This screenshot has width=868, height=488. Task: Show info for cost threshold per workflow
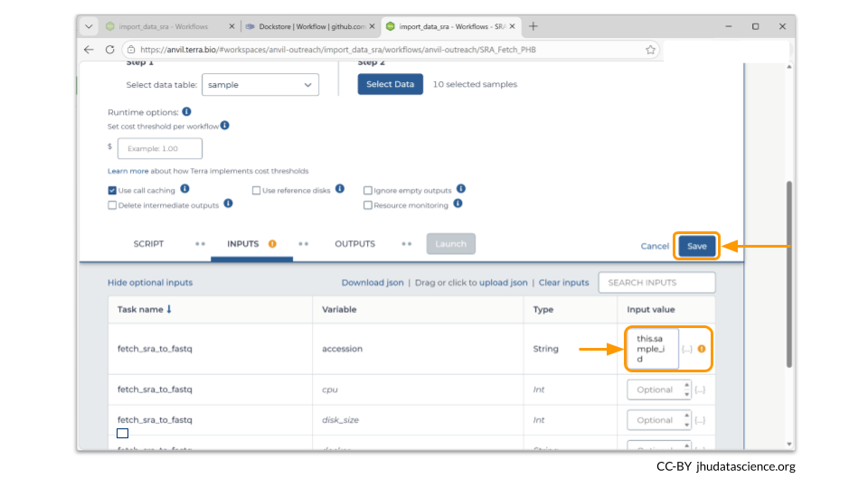coord(225,126)
